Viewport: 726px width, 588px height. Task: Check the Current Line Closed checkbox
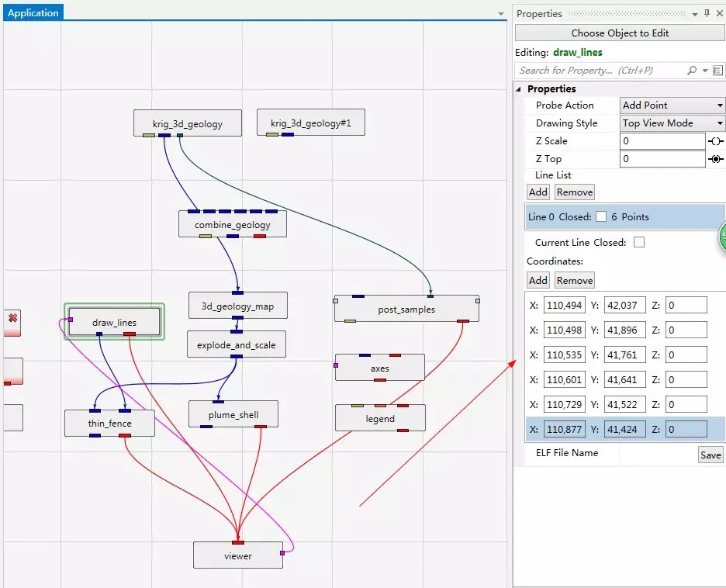click(639, 242)
